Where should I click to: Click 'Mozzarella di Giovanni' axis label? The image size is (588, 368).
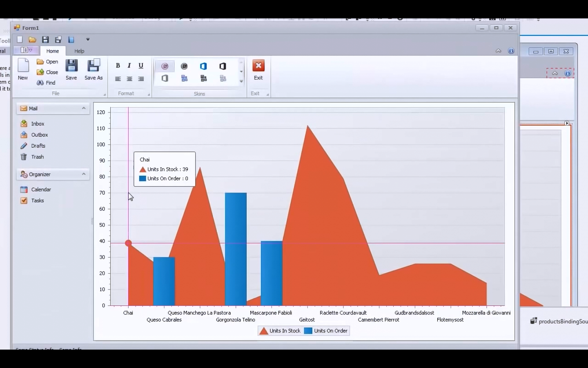[486, 313]
